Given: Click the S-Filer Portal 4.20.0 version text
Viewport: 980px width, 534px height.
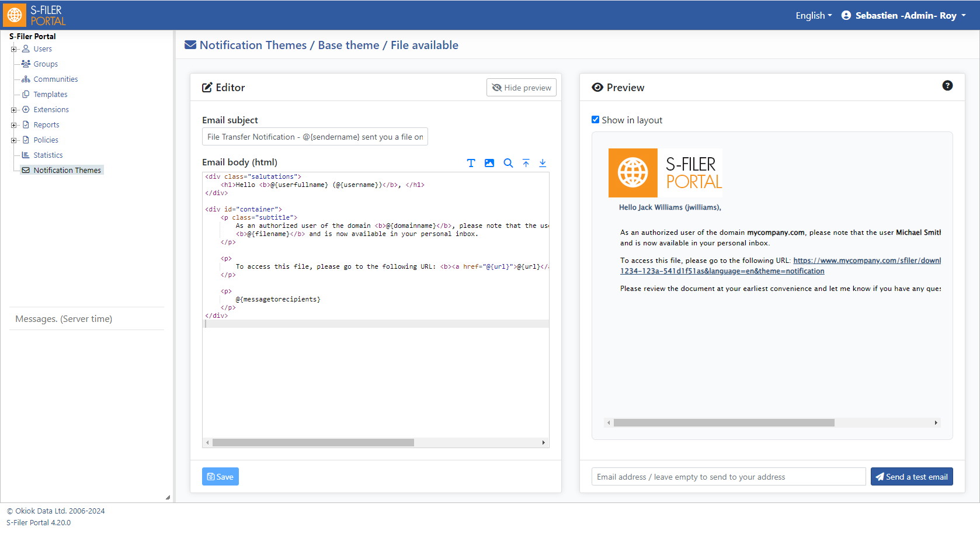Looking at the screenshot, I should [39, 523].
